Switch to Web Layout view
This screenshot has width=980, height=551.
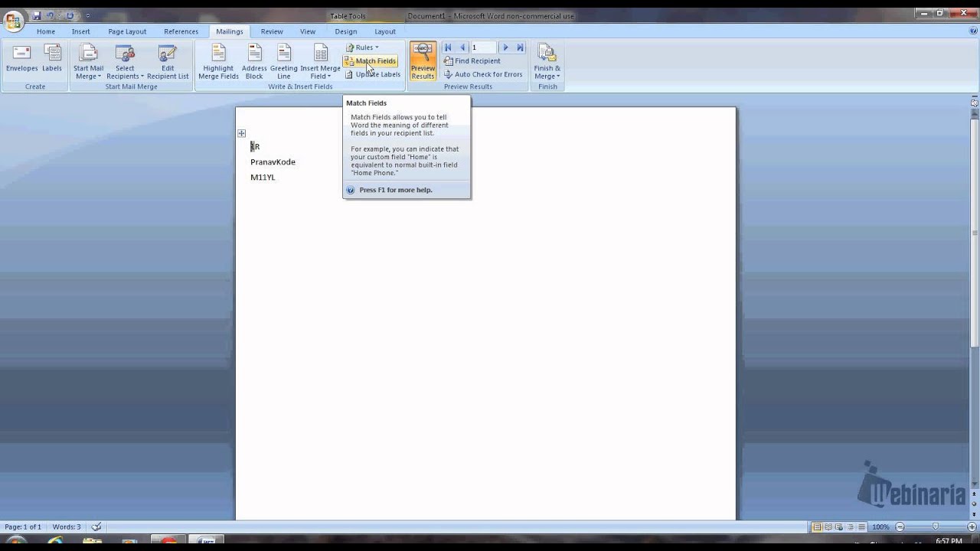tap(839, 527)
